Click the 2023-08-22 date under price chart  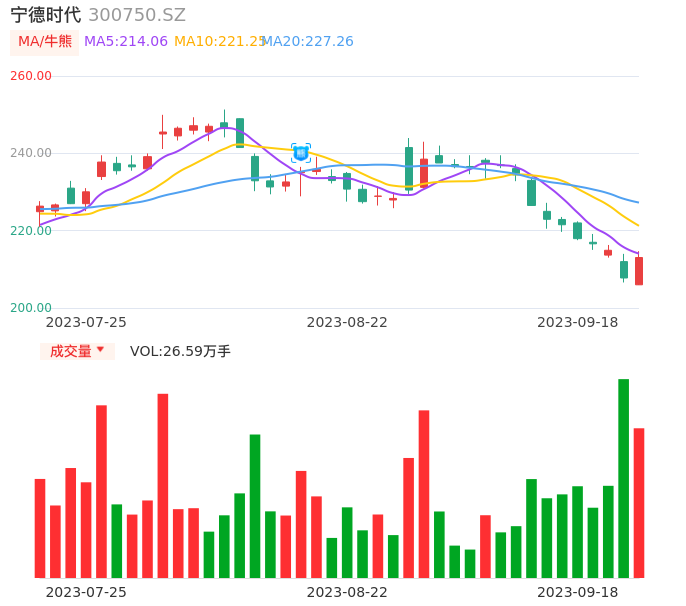pos(347,322)
